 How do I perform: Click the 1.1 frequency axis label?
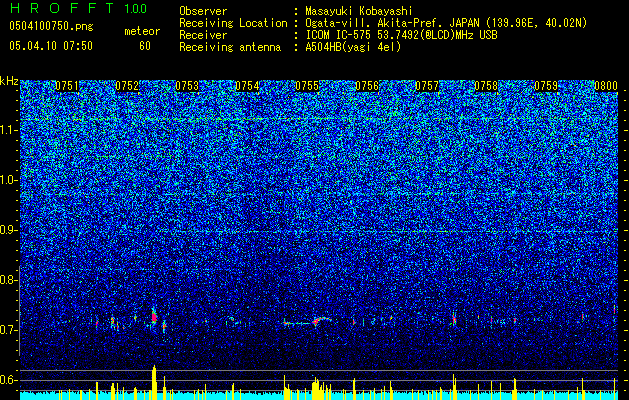[9, 130]
